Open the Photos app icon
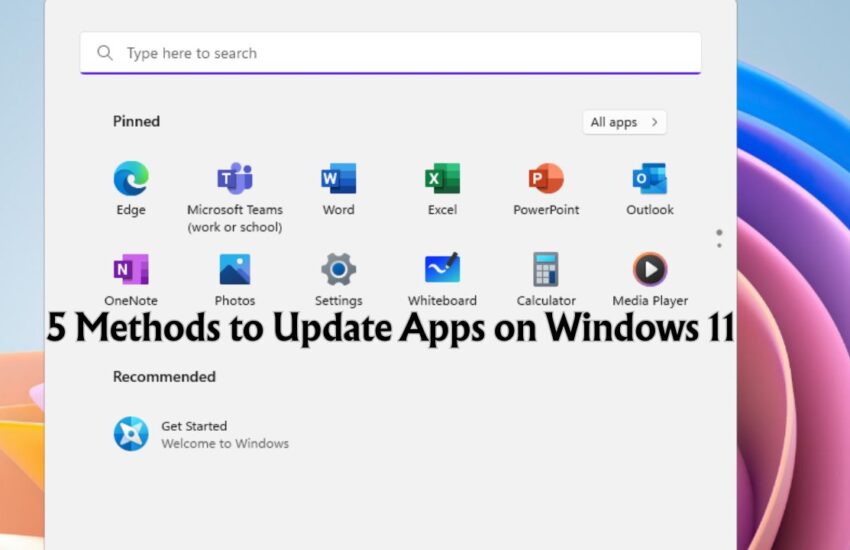The image size is (850, 550). click(x=235, y=269)
